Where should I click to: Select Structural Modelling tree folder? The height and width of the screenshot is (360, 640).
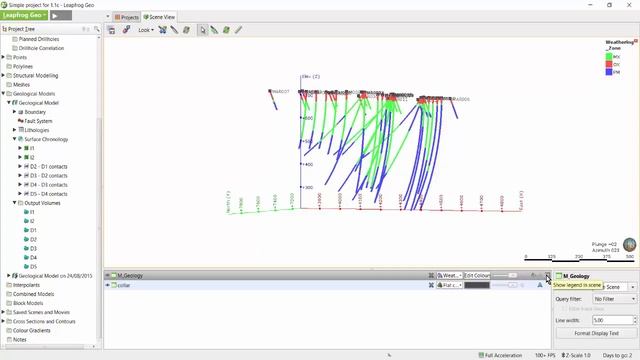click(x=36, y=76)
